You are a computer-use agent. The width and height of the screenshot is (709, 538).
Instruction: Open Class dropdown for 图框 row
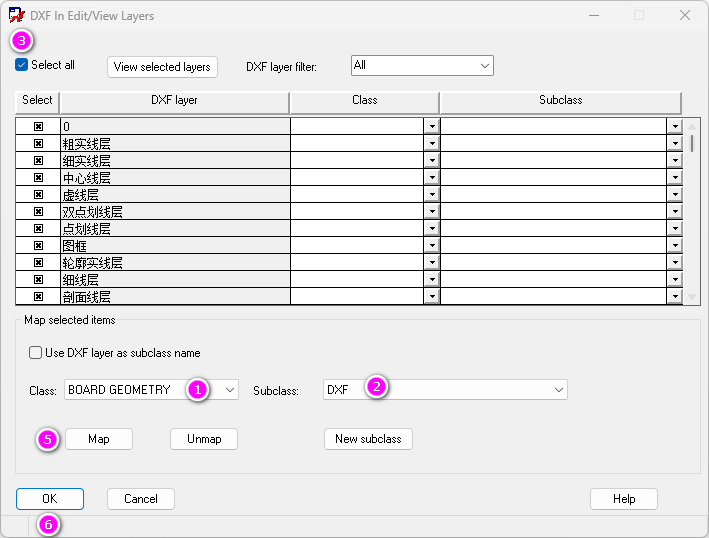[x=432, y=245]
